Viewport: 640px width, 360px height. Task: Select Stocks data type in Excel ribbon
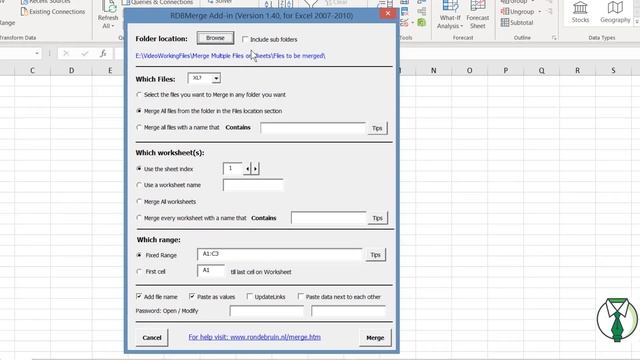(580, 12)
